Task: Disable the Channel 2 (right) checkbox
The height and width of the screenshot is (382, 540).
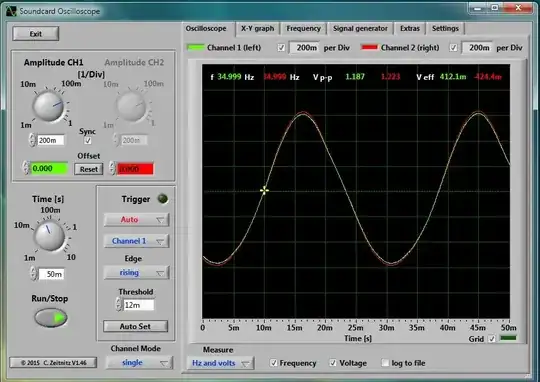Action: point(453,48)
